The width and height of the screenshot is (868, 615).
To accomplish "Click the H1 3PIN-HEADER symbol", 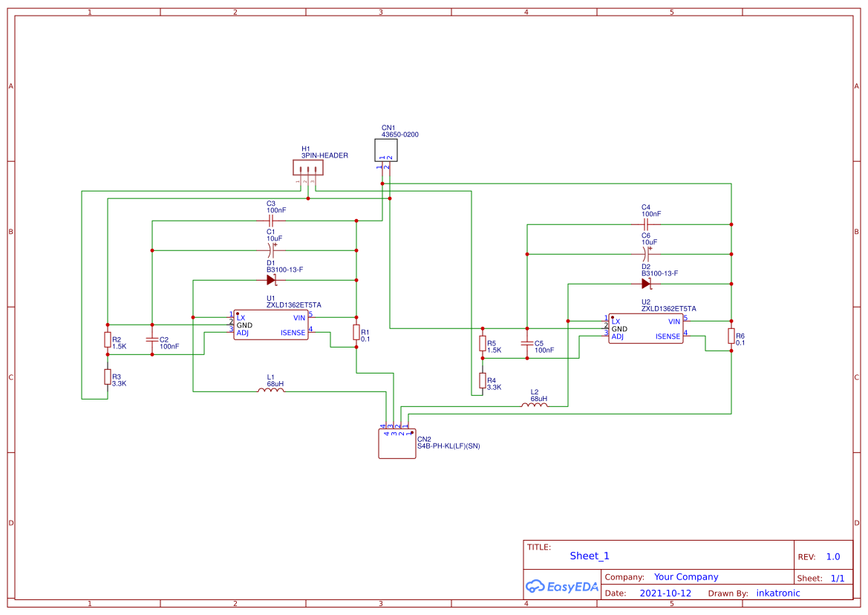I will 307,167.
